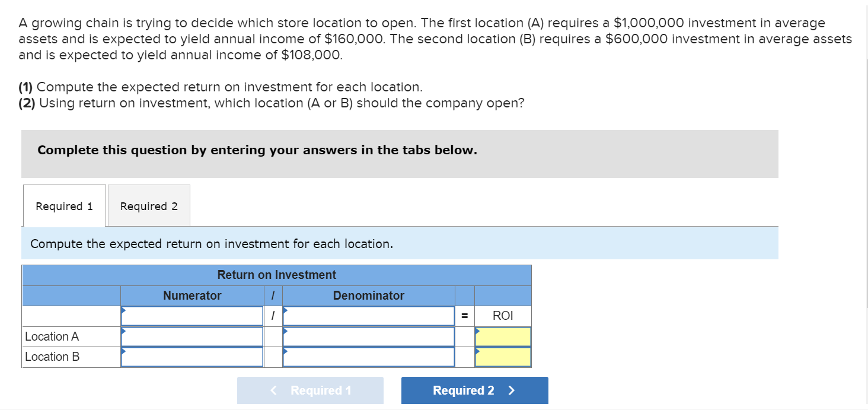Viewport: 868px width, 413px height.
Task: Click Location A numerator input field
Action: tap(192, 336)
